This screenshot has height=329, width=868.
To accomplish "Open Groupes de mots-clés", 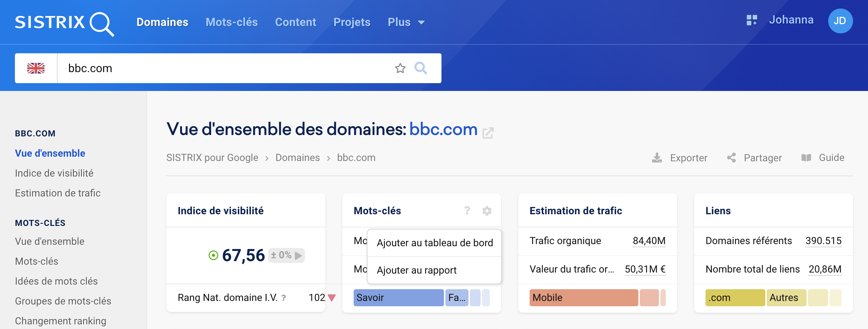I will pyautogui.click(x=63, y=301).
